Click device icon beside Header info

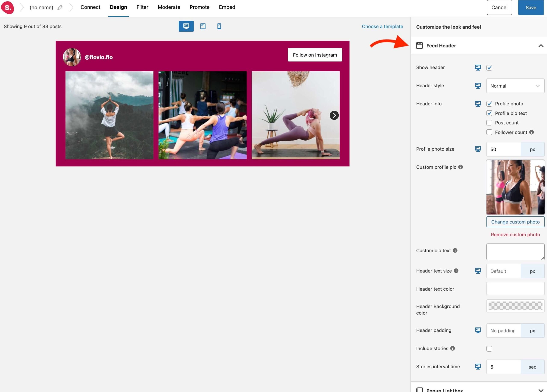tap(478, 104)
